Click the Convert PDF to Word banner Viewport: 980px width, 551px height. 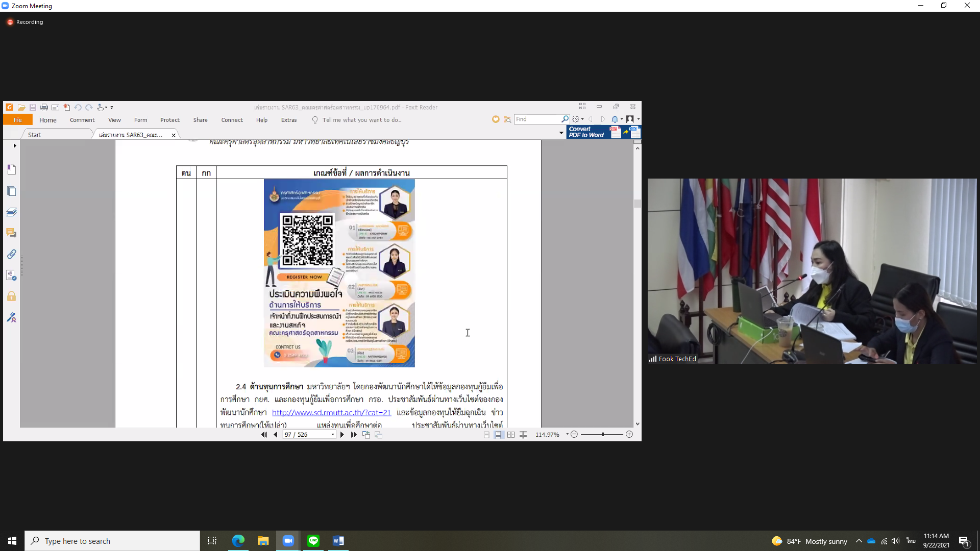pos(603,132)
